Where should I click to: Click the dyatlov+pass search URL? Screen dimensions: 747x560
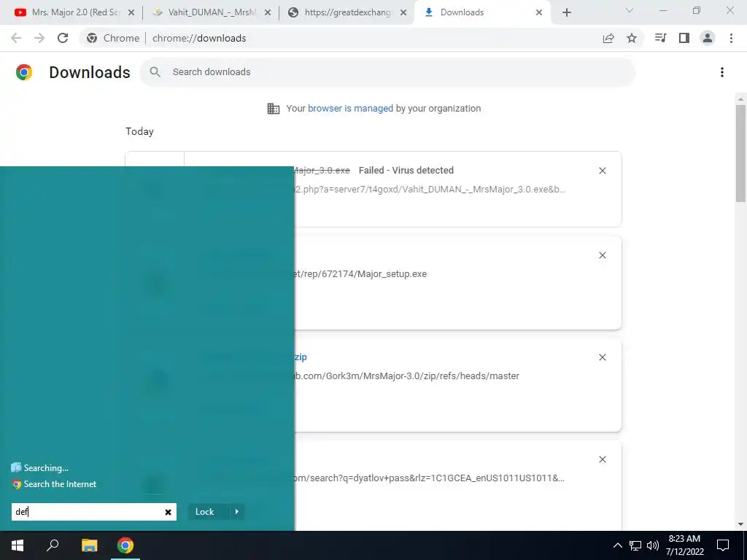click(430, 478)
